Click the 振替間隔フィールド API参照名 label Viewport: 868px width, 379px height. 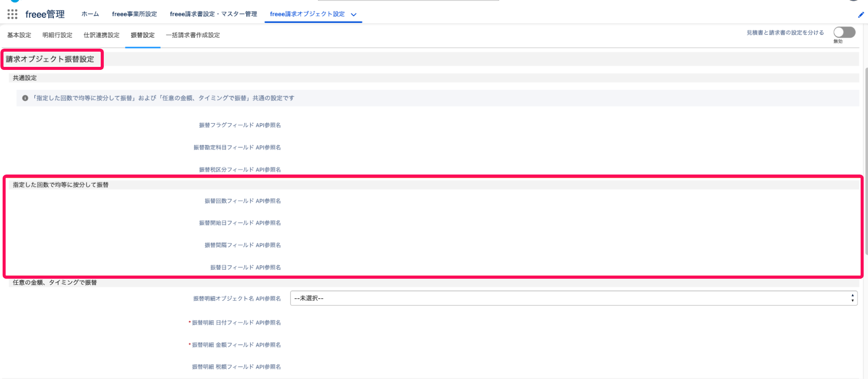[x=243, y=245]
